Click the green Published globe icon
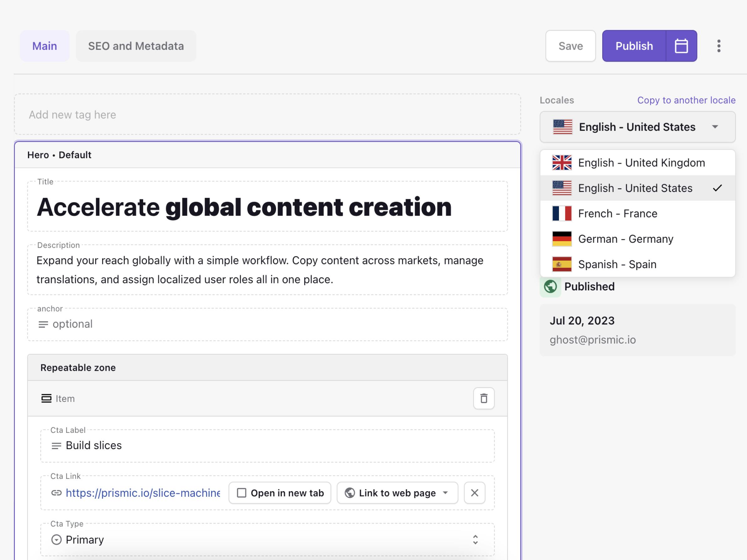Viewport: 747px width, 560px height. pos(550,287)
